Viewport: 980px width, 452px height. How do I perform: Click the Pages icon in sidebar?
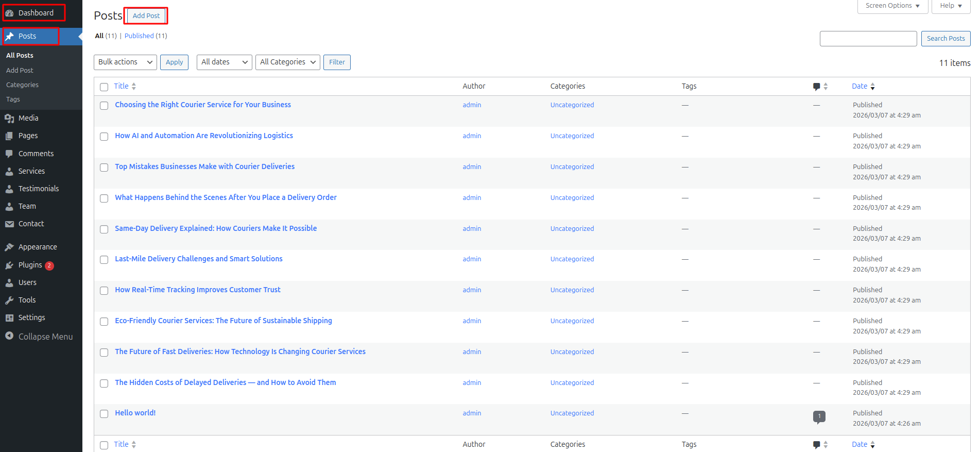pos(9,136)
